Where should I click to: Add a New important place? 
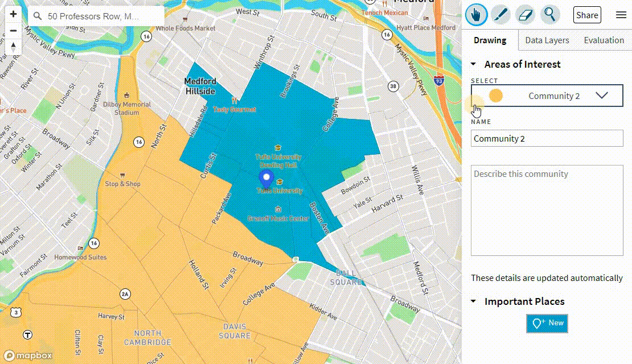547,323
